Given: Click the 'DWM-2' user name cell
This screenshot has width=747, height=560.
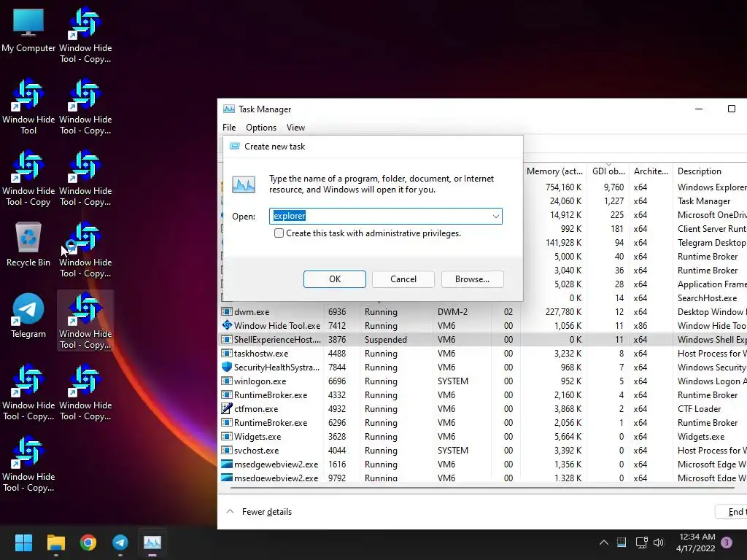Looking at the screenshot, I should point(452,312).
